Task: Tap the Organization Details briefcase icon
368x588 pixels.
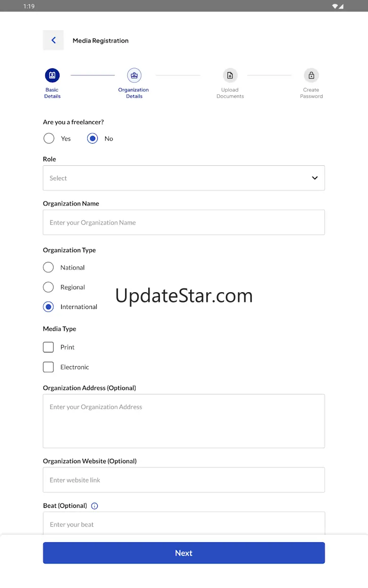Action: pos(134,75)
